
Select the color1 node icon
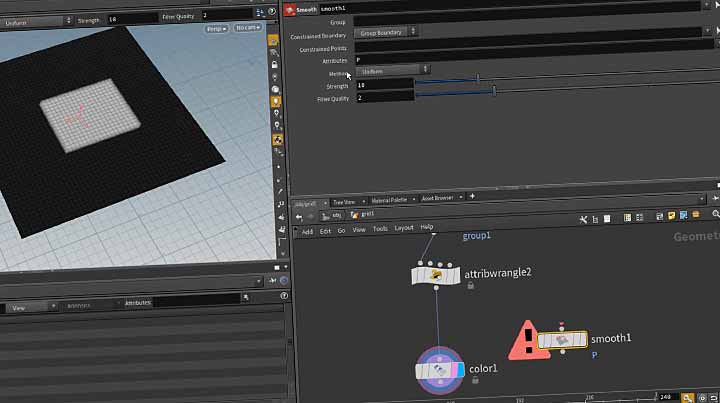(x=438, y=370)
